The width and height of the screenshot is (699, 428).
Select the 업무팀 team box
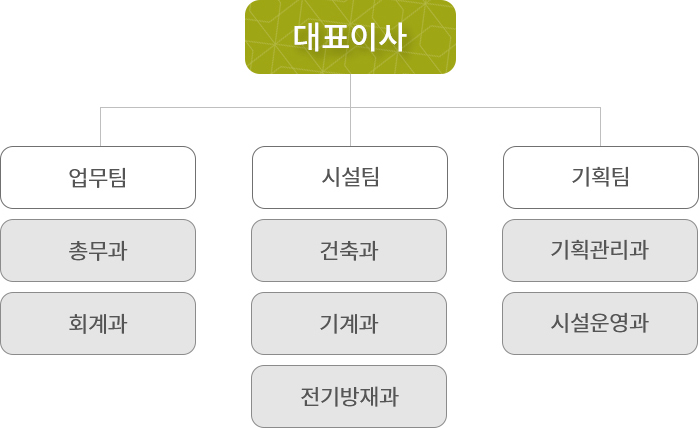coord(98,177)
